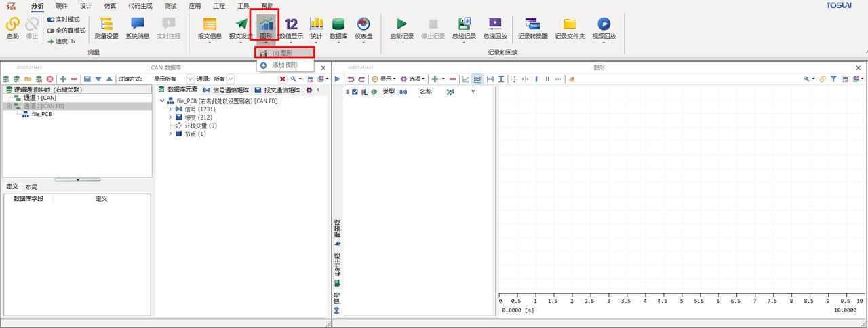This screenshot has height=328, width=868.
Task: Open the 记录文件夹 log folder
Action: coord(570,29)
